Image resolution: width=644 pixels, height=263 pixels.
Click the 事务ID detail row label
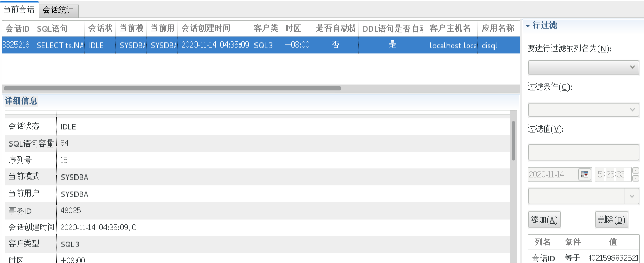(20, 210)
